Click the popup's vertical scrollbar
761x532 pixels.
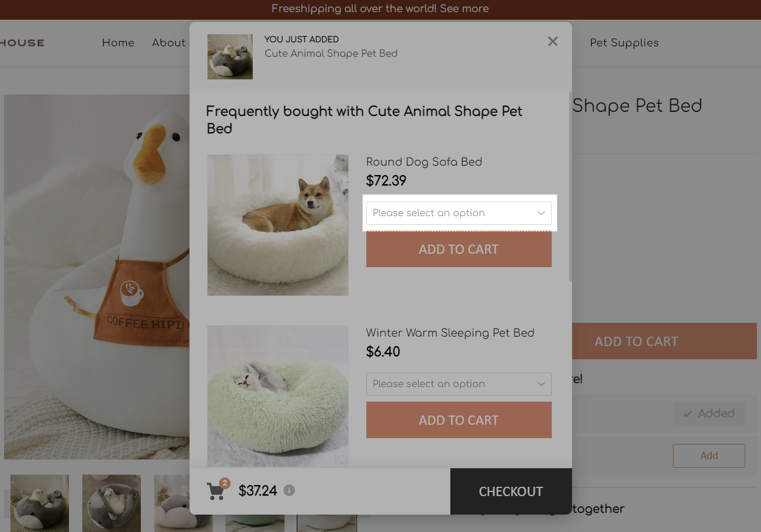(x=570, y=185)
